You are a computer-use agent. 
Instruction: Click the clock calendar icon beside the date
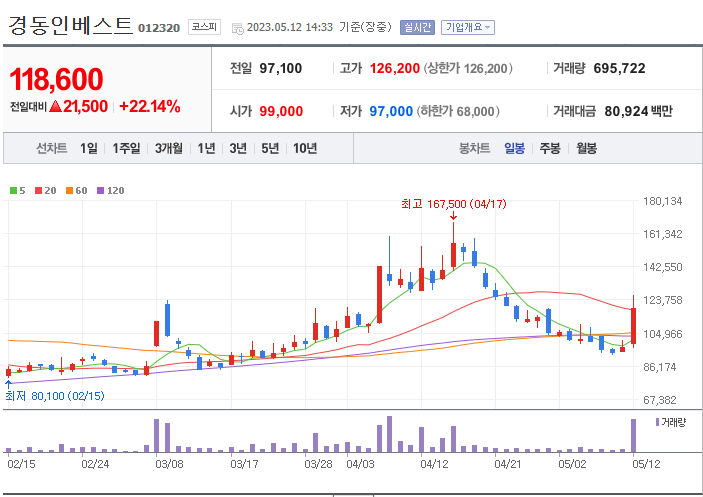pyautogui.click(x=237, y=29)
